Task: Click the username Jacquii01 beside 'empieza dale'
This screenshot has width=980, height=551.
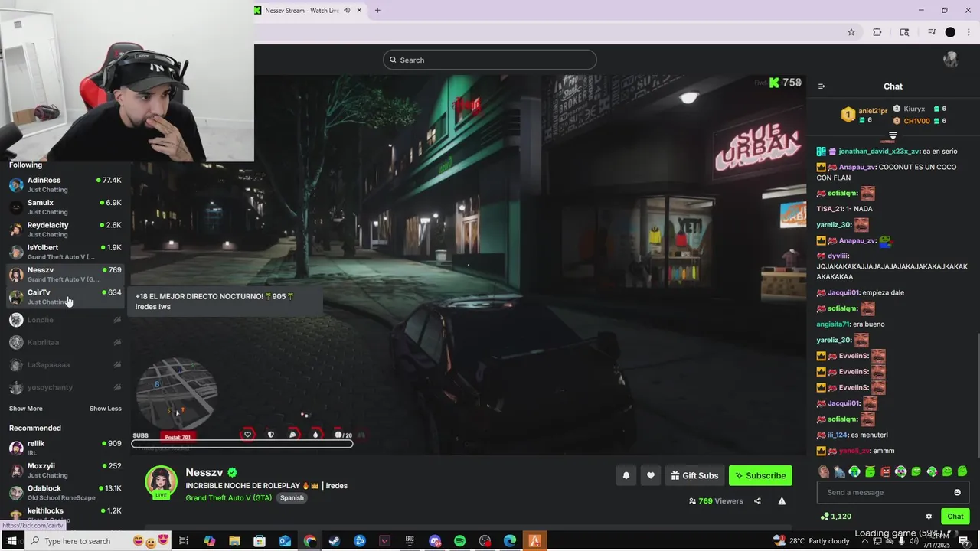Action: click(844, 292)
